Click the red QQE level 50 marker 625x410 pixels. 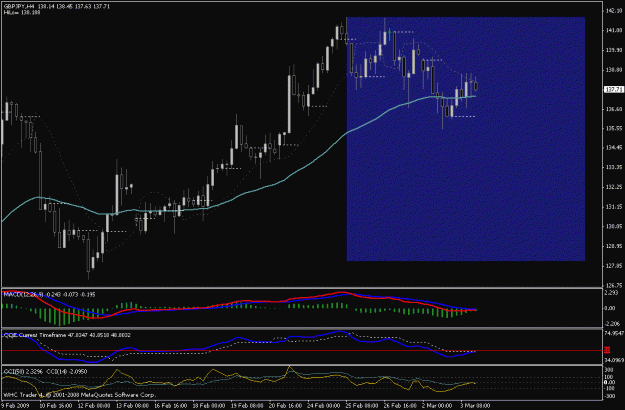pyautogui.click(x=607, y=350)
